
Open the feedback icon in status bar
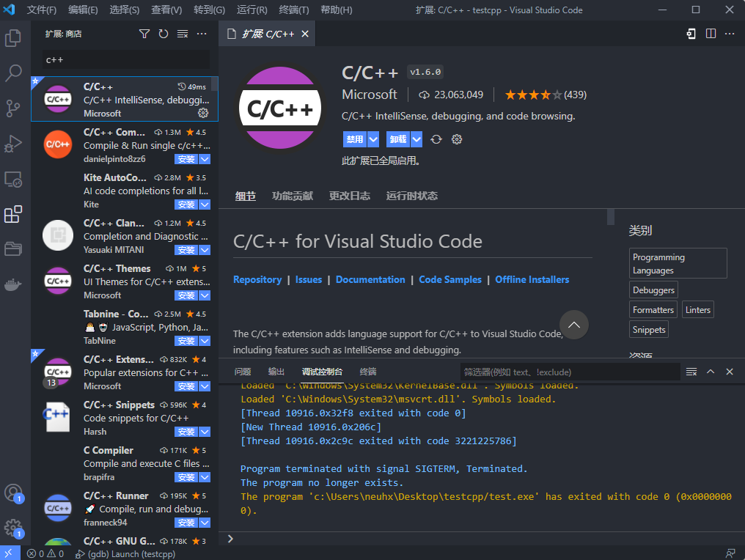[730, 553]
